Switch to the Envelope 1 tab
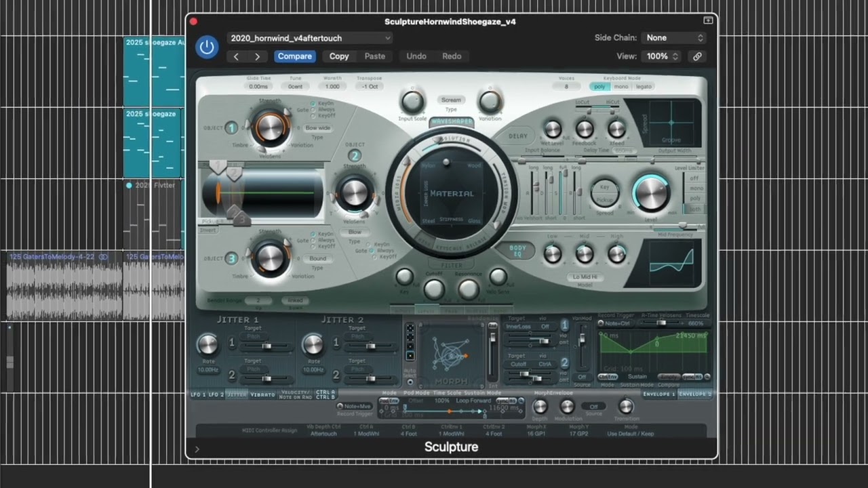This screenshot has height=488, width=868. [x=658, y=394]
